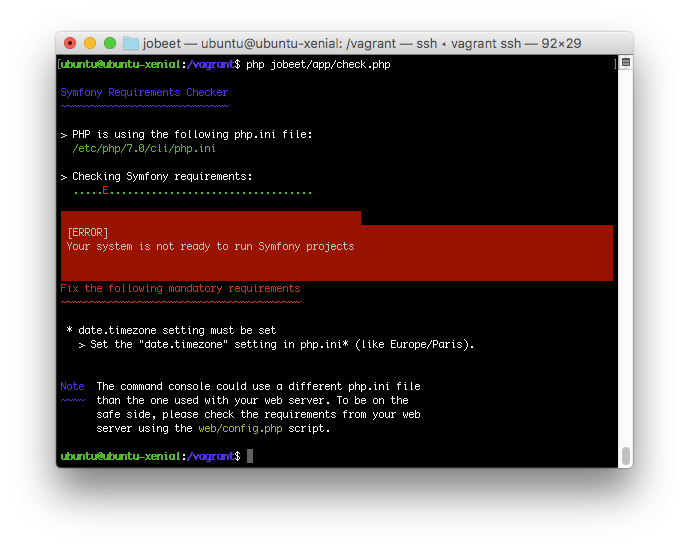This screenshot has height=548, width=689.
Task: Click 'Your system is not ready to run Symfony projects'
Action: pos(210,247)
